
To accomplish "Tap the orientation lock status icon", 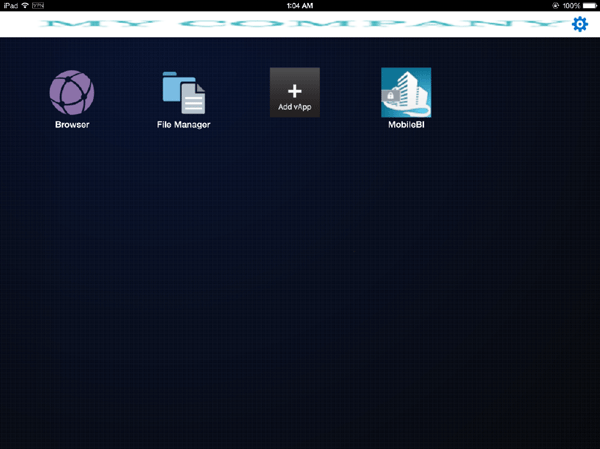I will pyautogui.click(x=556, y=6).
